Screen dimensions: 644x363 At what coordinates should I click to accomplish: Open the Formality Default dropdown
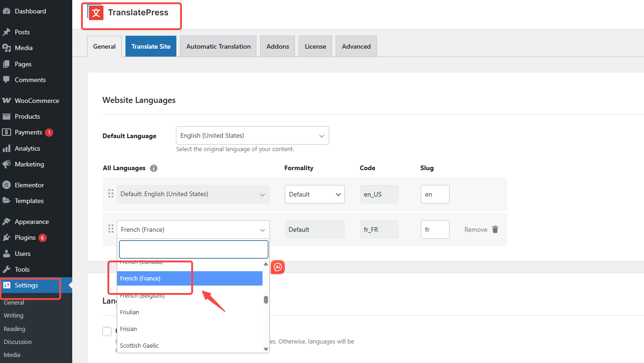point(314,194)
